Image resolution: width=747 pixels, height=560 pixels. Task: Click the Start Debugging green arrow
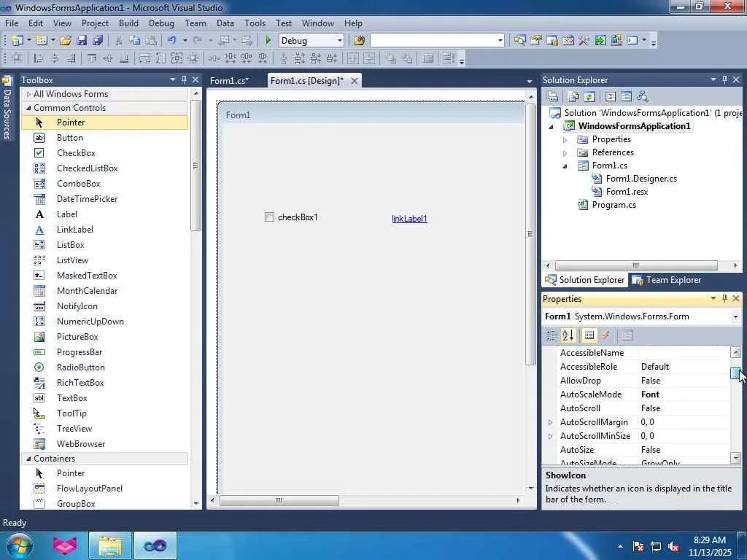coord(268,41)
